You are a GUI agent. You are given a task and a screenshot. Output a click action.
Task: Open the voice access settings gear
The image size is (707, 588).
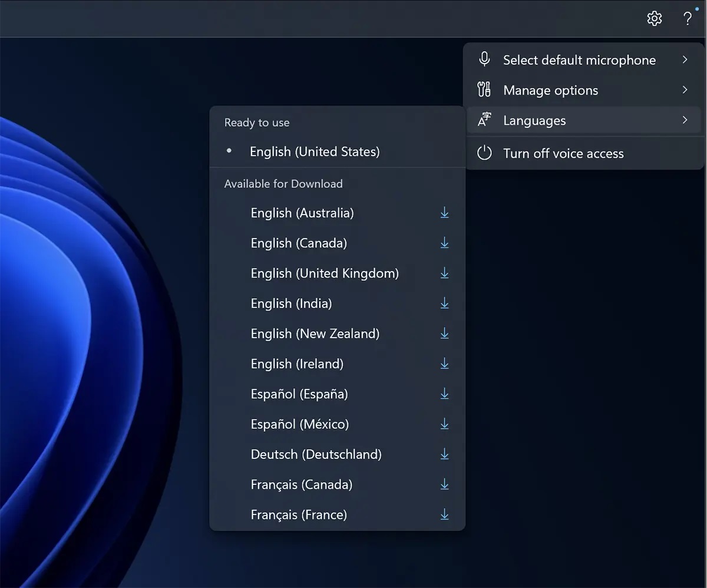(x=654, y=18)
